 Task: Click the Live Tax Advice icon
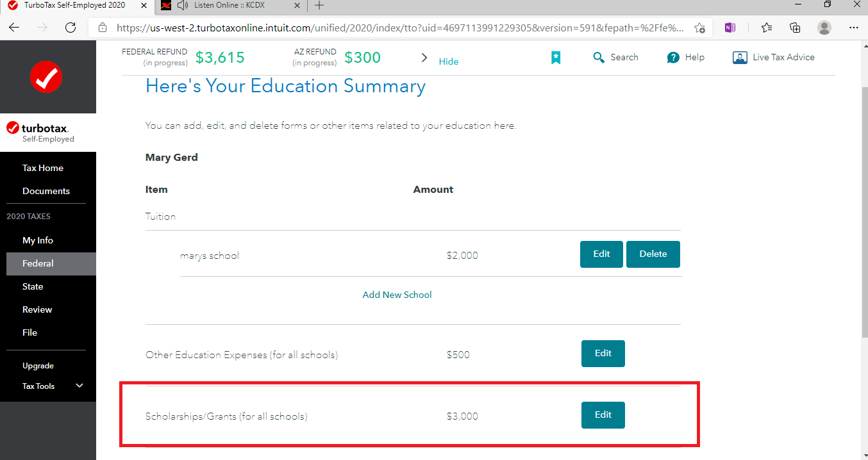pyautogui.click(x=740, y=58)
